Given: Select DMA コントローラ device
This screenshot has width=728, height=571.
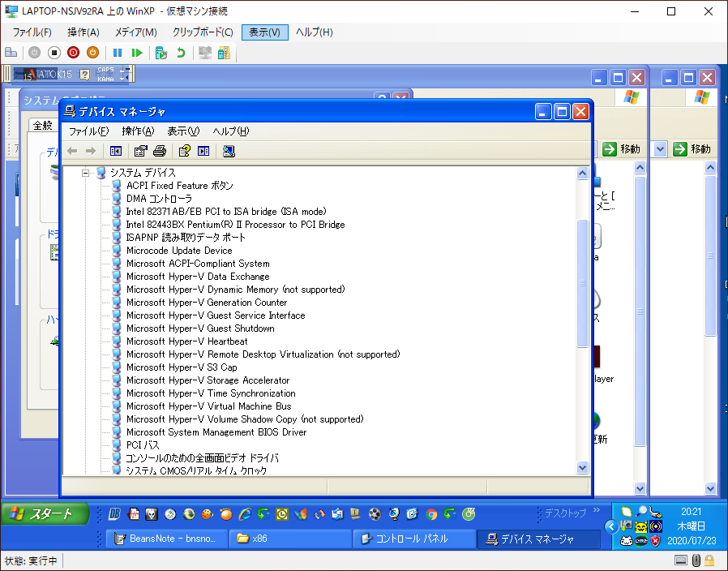Looking at the screenshot, I should click(x=159, y=199).
